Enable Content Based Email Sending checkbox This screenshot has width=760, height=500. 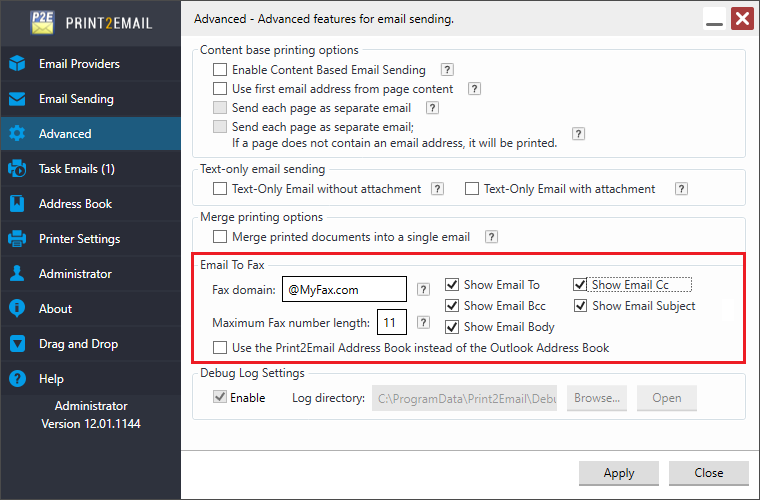click(x=220, y=70)
